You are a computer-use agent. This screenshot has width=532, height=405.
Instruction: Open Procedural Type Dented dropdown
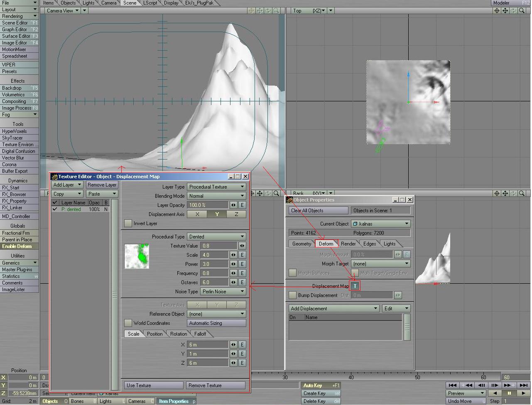coord(216,237)
